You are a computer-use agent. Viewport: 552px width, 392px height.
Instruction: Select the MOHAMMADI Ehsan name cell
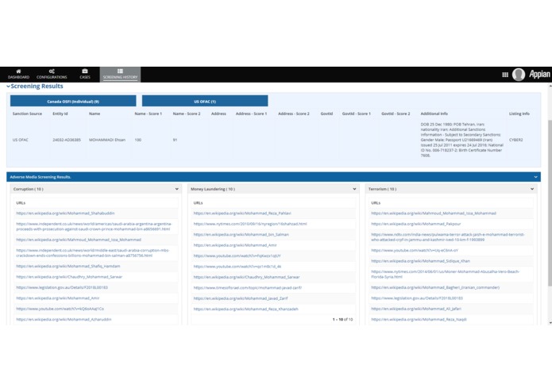[x=107, y=140]
